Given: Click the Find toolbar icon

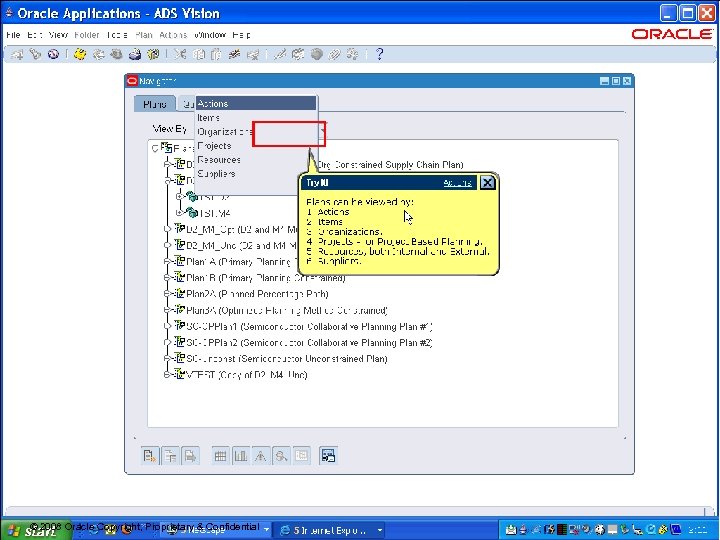Looking at the screenshot, I should coord(35,54).
